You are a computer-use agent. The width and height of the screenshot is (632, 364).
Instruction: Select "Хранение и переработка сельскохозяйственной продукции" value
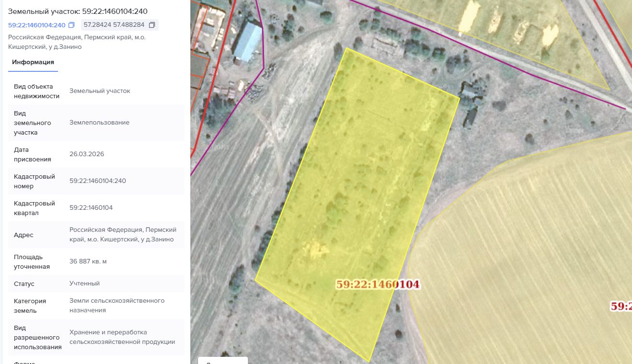[122, 337]
